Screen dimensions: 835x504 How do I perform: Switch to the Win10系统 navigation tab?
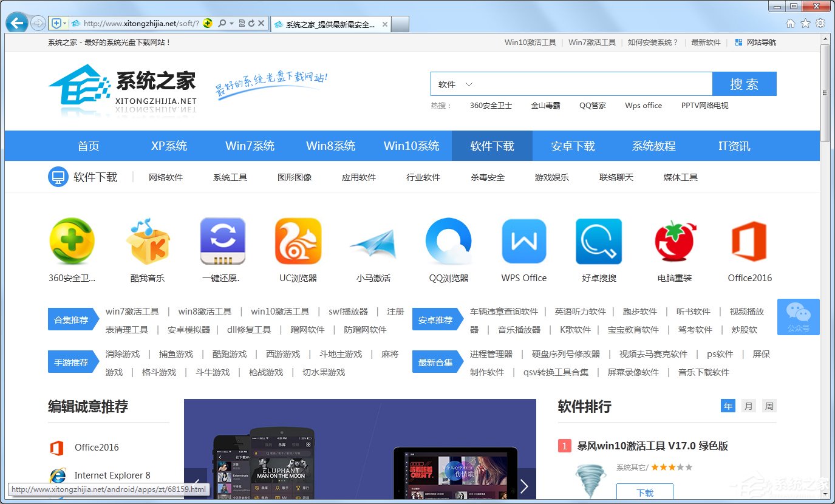411,146
